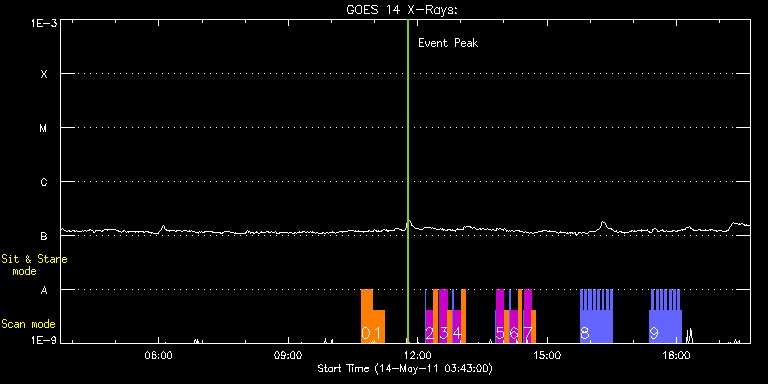
Task: Select observation block numbered 0
Action: [x=367, y=316]
